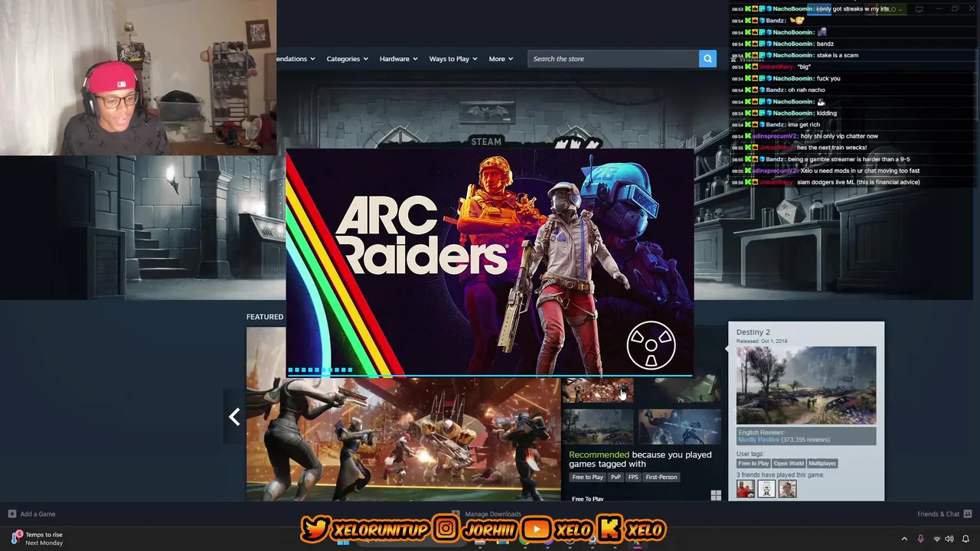Open the Recommendations dropdown menu

coord(296,59)
